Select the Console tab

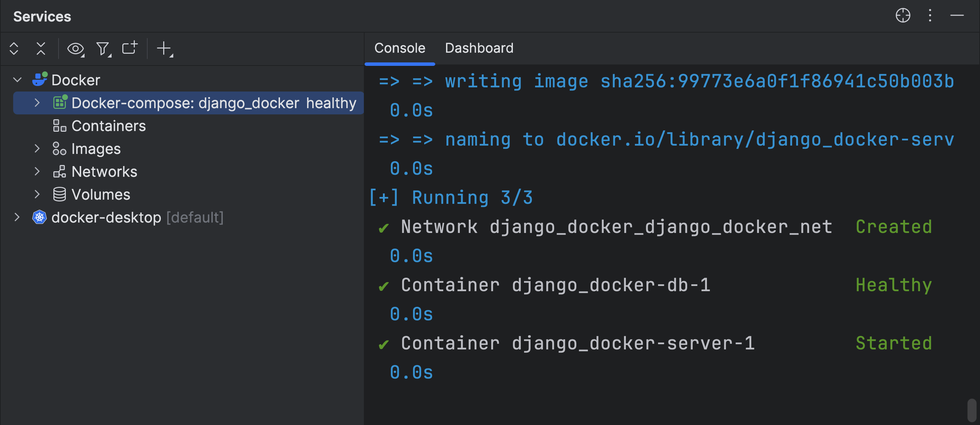pyautogui.click(x=400, y=48)
